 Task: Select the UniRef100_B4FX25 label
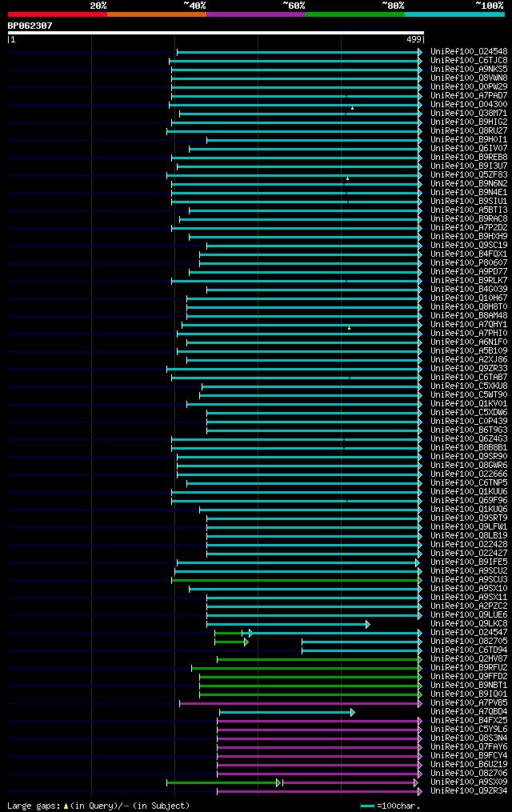click(x=469, y=720)
